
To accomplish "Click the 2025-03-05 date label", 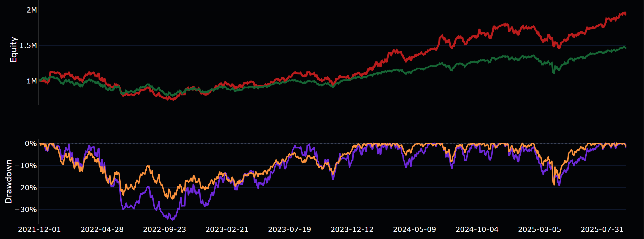I will [x=539, y=229].
